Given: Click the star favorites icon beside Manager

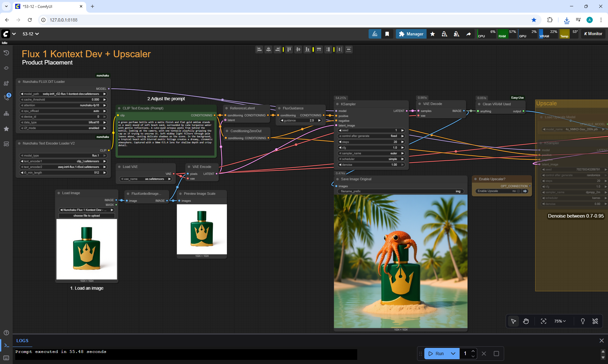Looking at the screenshot, I should 433,34.
